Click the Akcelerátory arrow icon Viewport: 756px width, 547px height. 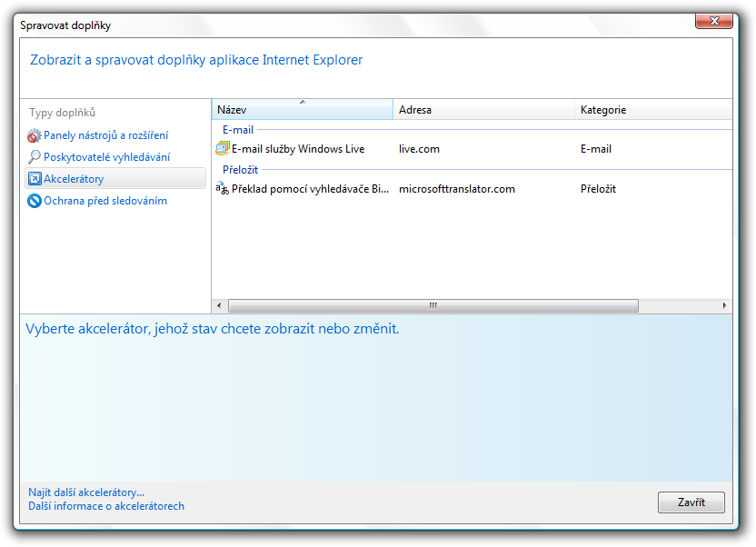pyautogui.click(x=35, y=179)
